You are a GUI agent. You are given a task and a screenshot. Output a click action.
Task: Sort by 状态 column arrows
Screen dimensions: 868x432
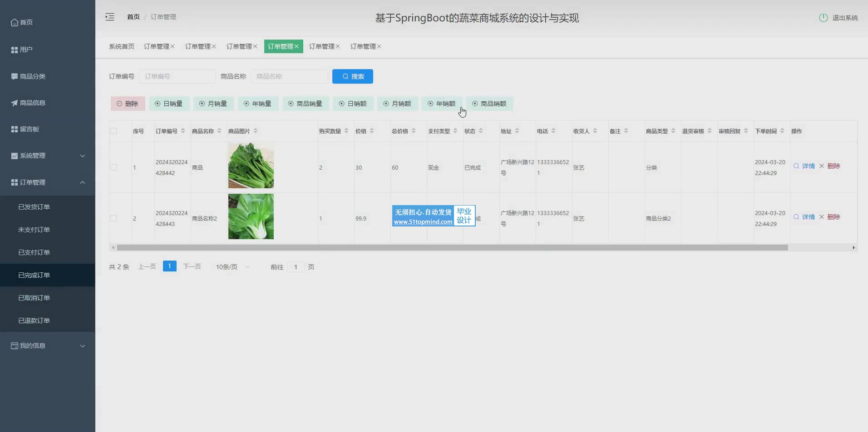click(481, 131)
